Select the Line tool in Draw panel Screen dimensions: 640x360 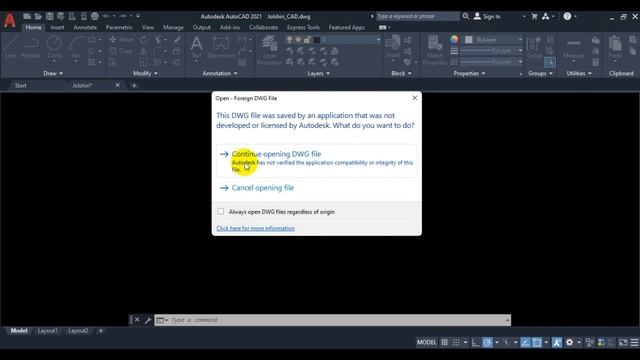(x=11, y=48)
